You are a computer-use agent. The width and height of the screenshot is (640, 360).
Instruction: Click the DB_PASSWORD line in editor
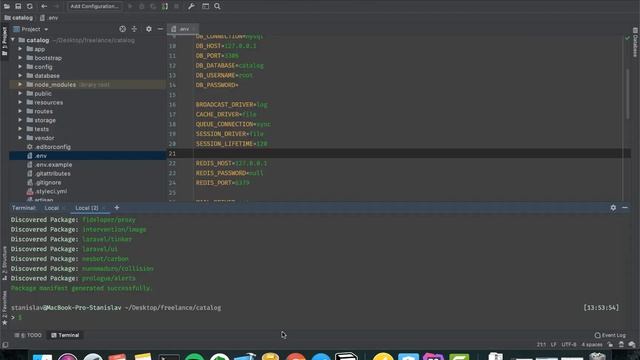click(x=217, y=85)
